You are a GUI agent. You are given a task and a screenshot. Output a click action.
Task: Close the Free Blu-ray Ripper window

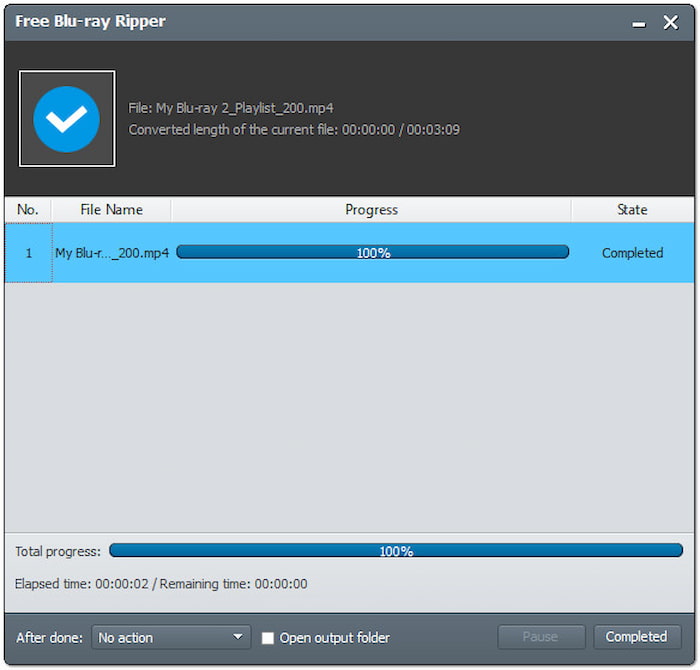(671, 22)
